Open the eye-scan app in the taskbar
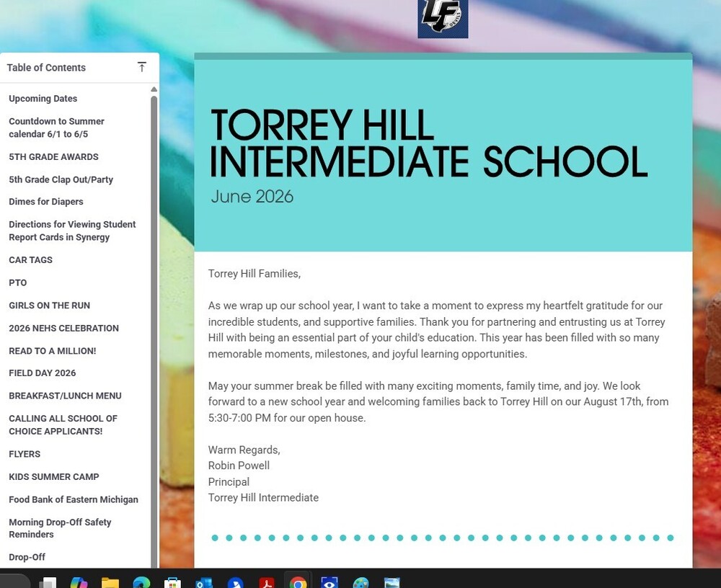This screenshot has height=588, width=721. pyautogui.click(x=329, y=583)
